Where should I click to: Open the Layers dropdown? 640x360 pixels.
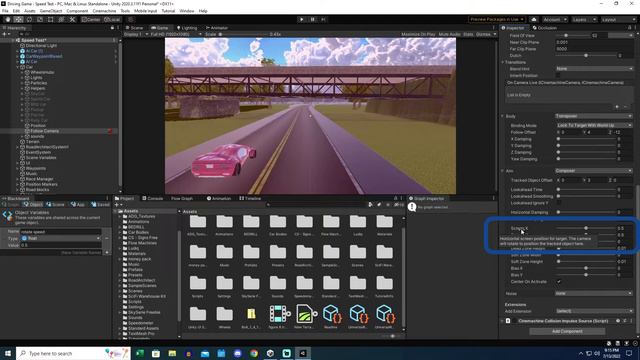tap(584, 19)
